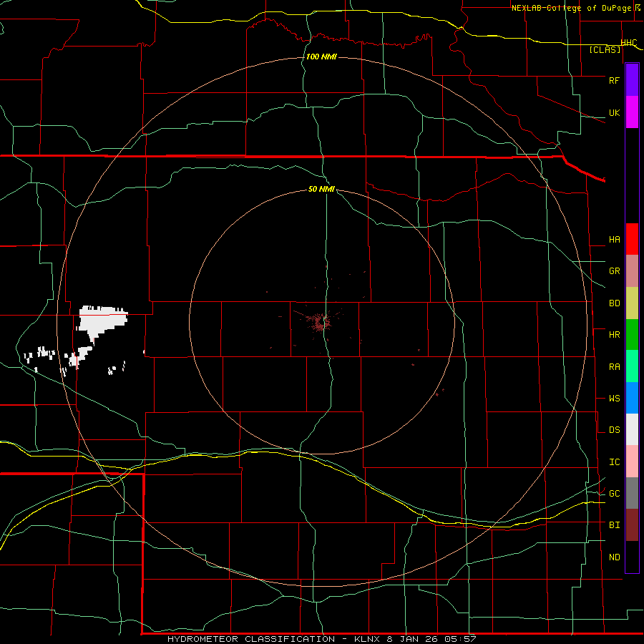Click the 'KLNX' radar site identifier

tap(368, 639)
